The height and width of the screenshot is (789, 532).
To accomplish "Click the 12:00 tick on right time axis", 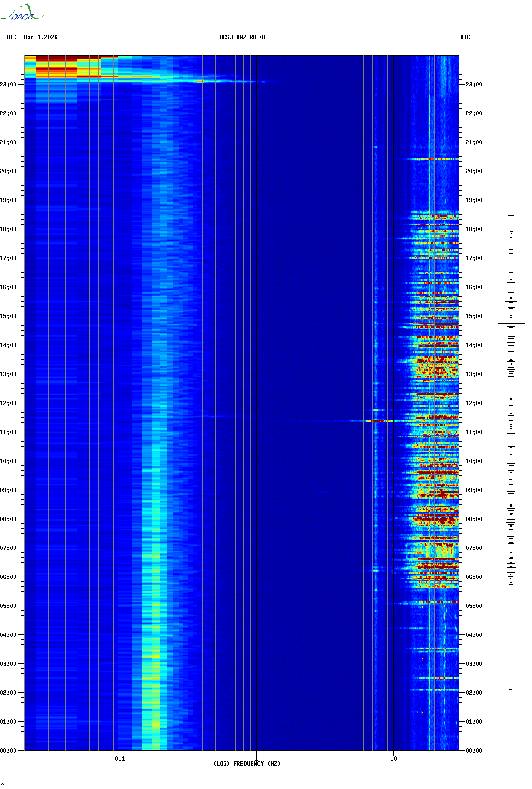I will [x=474, y=403].
